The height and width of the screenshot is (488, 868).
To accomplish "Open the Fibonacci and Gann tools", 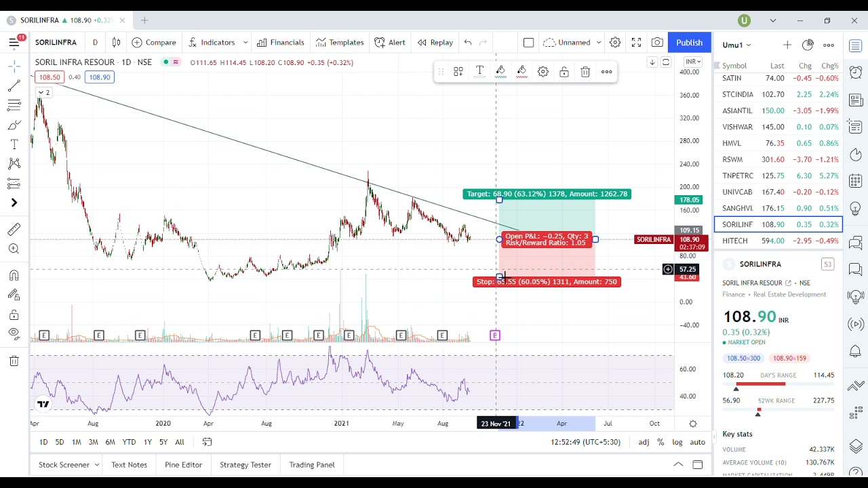I will pos(14,106).
